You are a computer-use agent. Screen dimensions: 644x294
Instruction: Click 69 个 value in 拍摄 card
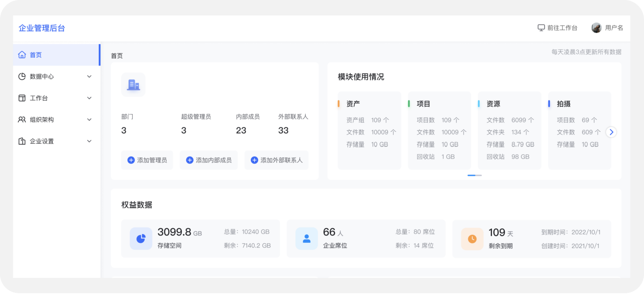pos(589,120)
